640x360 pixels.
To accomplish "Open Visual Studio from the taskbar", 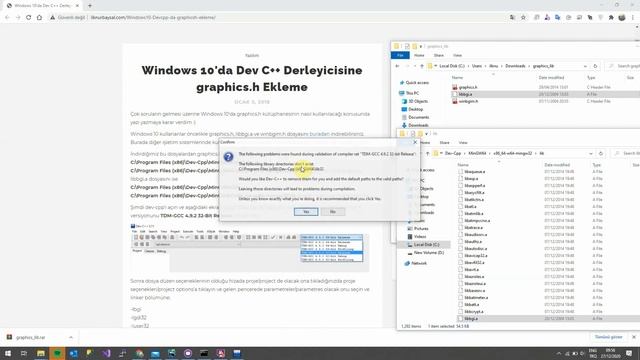I will click(106, 353).
